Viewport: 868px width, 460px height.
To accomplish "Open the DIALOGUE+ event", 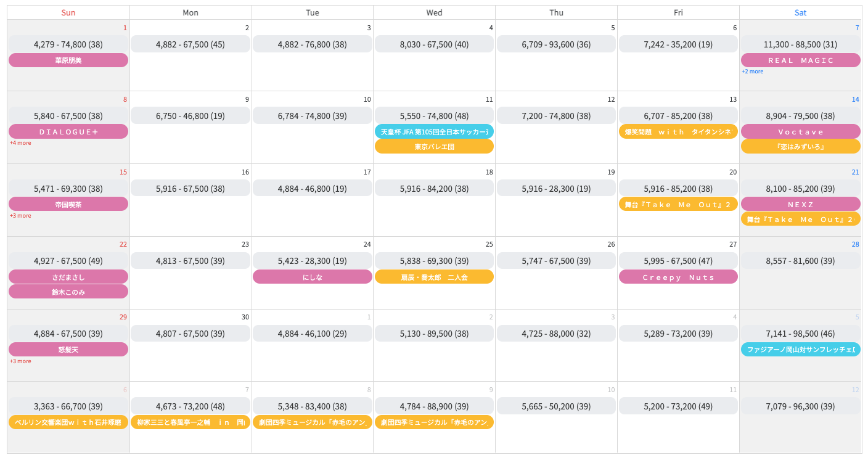I will (x=68, y=132).
